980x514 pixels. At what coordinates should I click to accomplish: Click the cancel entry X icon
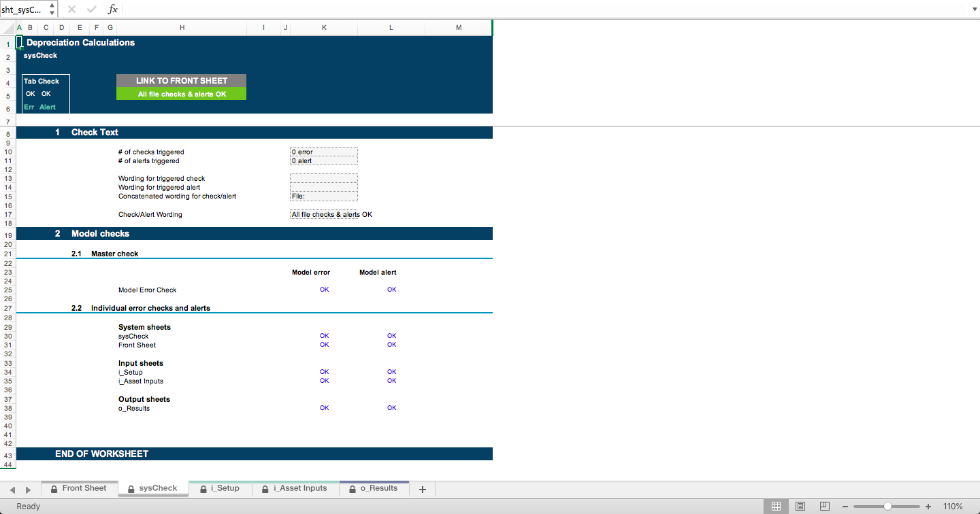click(71, 10)
